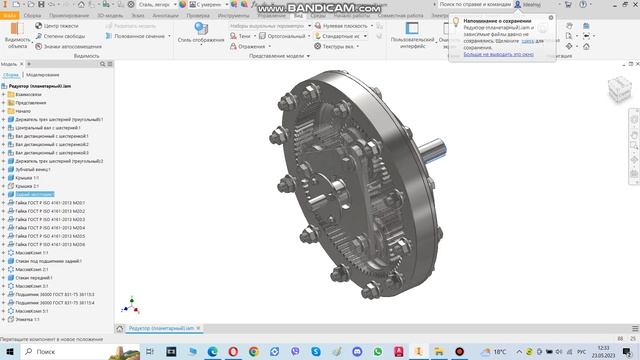This screenshot has height=360, width=640.
Task: Switch to the Sketch (Эскиз) ribbon tab
Action: 138,16
